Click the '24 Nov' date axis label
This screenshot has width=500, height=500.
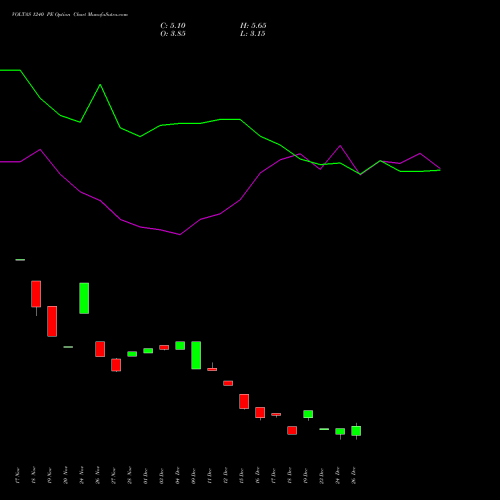tap(82, 476)
